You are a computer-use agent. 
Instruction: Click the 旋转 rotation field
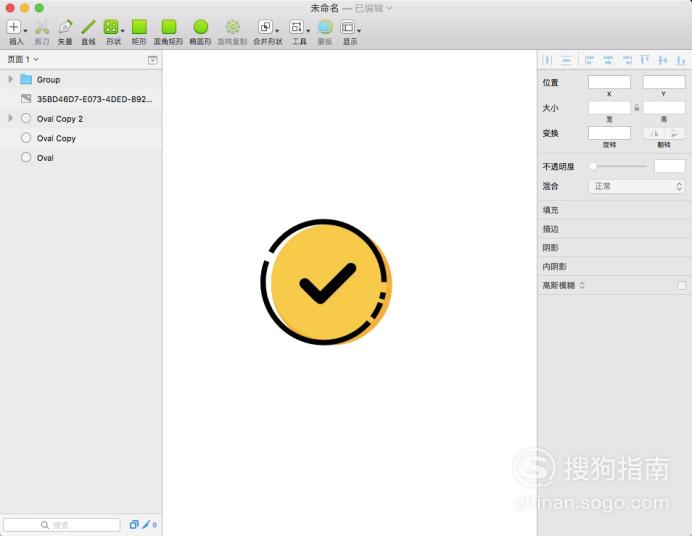point(609,133)
